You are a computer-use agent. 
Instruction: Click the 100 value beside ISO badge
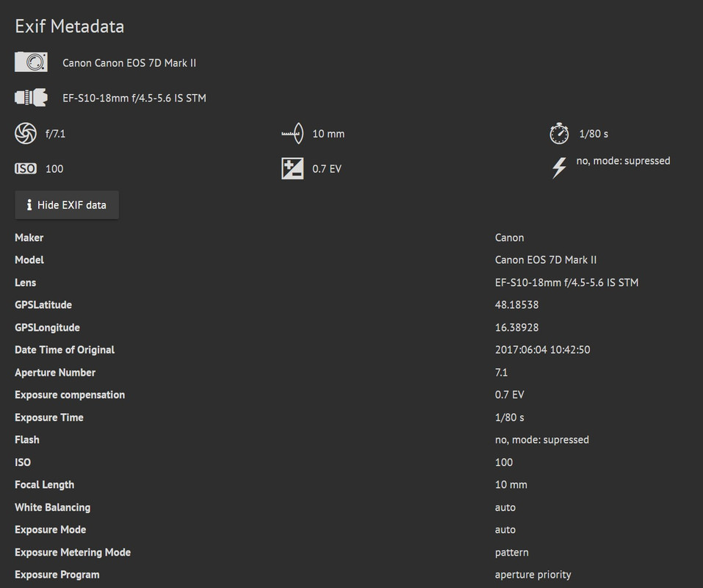pos(54,168)
